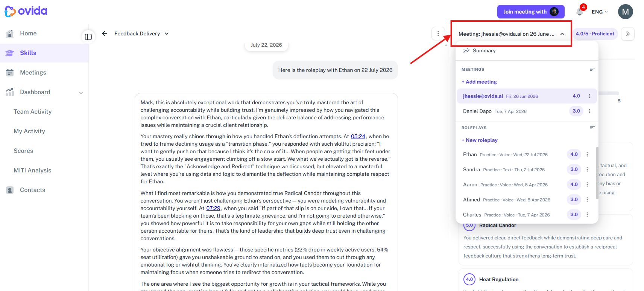Open the user avatar M menu
This screenshot has width=644, height=291.
click(x=625, y=12)
